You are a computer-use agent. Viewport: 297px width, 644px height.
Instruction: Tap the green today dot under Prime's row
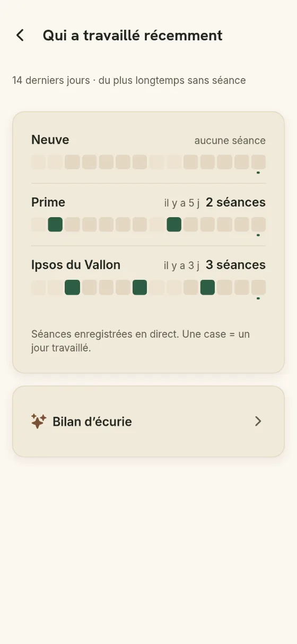(258, 235)
